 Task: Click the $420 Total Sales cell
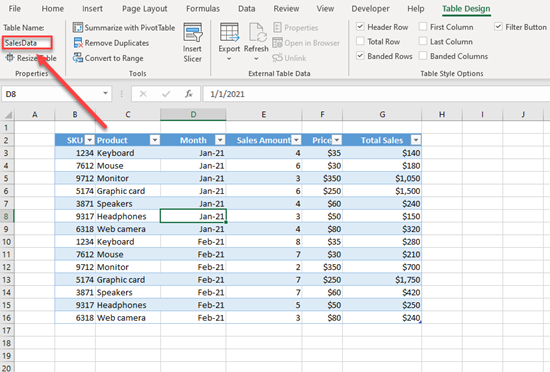pyautogui.click(x=382, y=292)
